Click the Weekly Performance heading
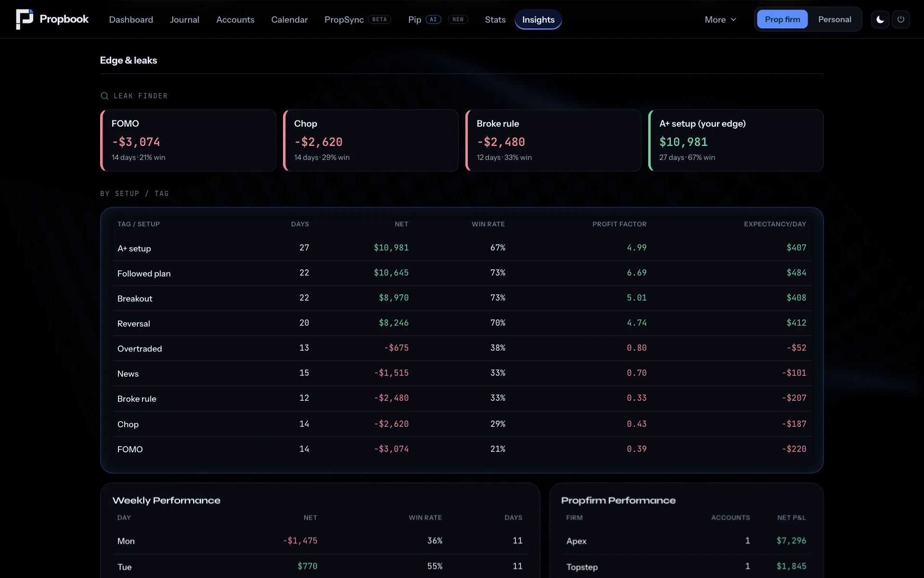The width and height of the screenshot is (924, 578). (x=167, y=500)
